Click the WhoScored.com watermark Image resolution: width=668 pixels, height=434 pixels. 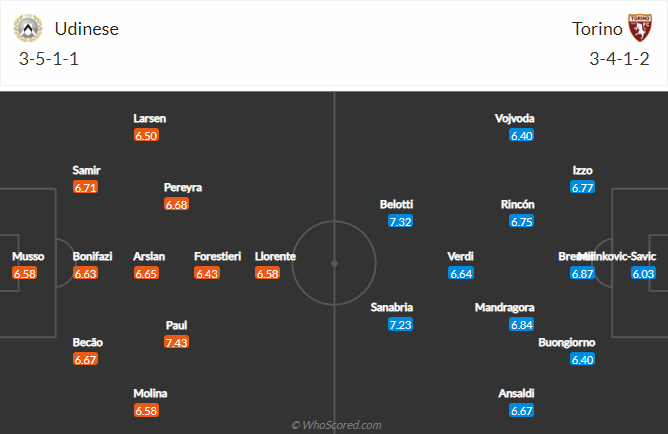pos(336,425)
